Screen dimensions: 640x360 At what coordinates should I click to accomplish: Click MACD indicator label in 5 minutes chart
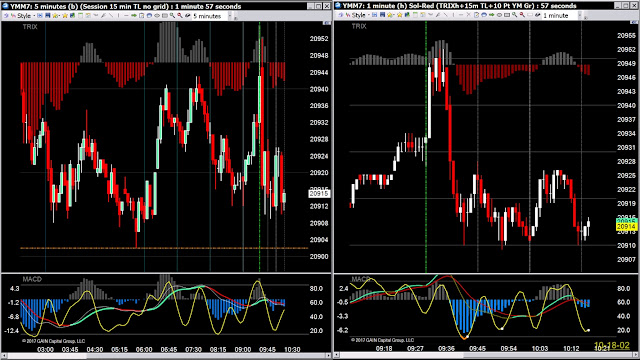(x=32, y=279)
